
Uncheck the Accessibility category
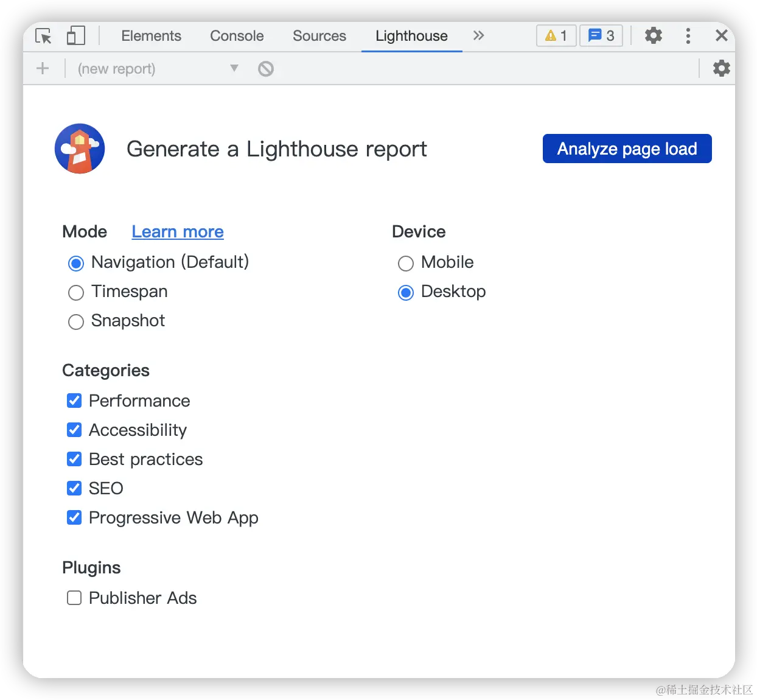pos(74,430)
